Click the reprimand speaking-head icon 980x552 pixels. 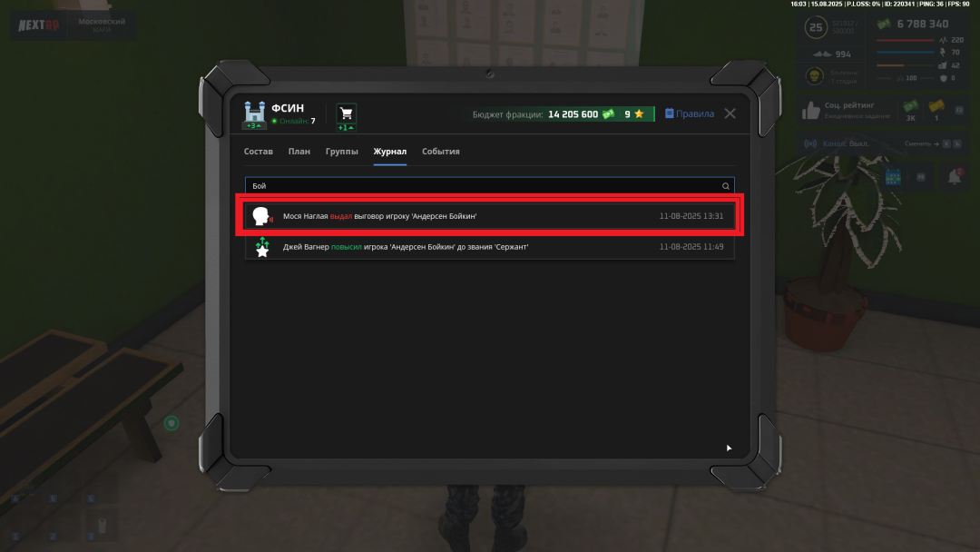pyautogui.click(x=262, y=216)
